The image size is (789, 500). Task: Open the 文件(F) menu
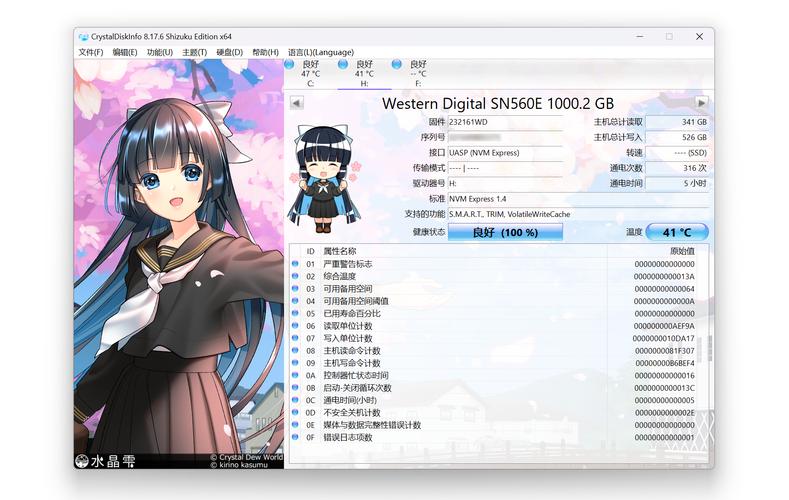click(x=91, y=52)
